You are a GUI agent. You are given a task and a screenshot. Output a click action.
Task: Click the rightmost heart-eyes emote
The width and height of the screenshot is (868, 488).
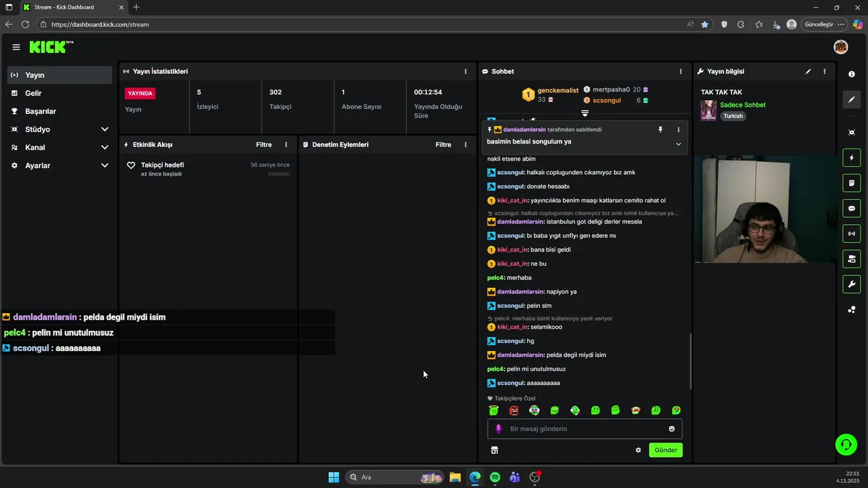(677, 410)
